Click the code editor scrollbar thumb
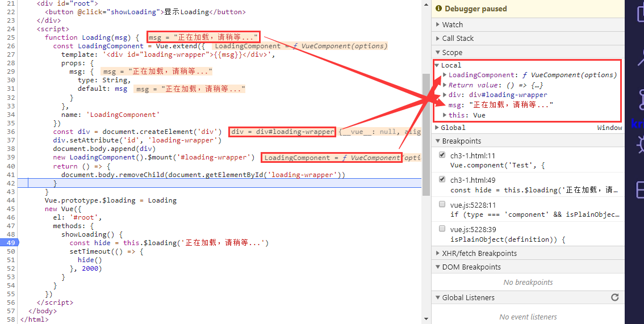 [426, 134]
